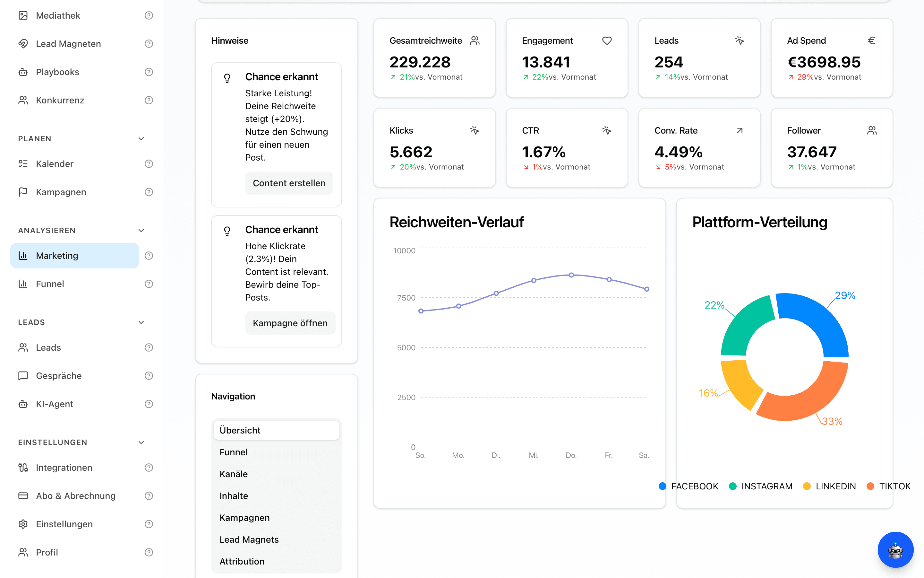The height and width of the screenshot is (578, 924).
Task: Click the Marketing bar chart icon
Action: [23, 255]
